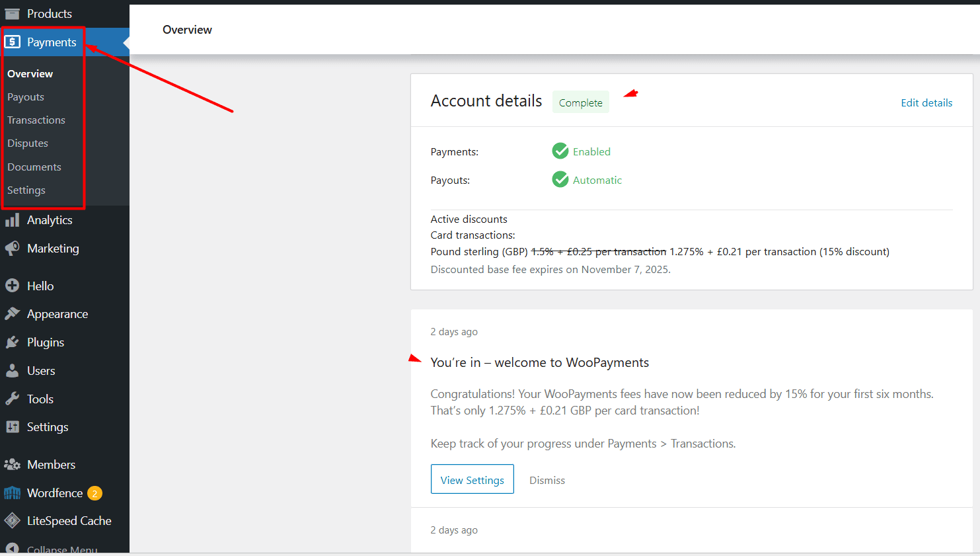
Task: Click the Payments dollar icon
Action: (13, 42)
